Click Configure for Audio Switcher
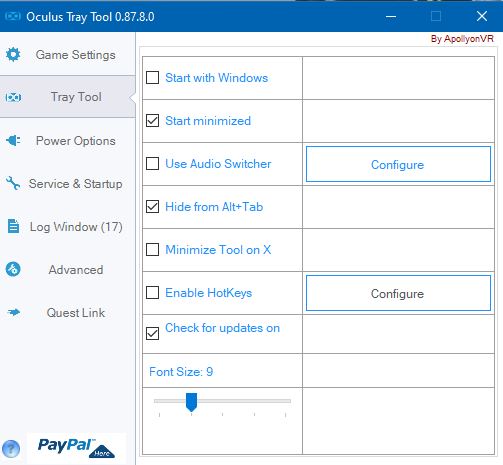The height and width of the screenshot is (465, 503). pyautogui.click(x=398, y=164)
